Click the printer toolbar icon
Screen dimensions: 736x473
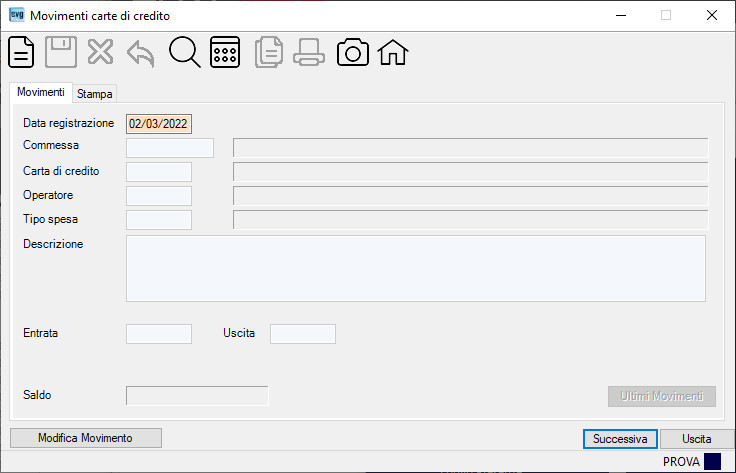(x=309, y=52)
